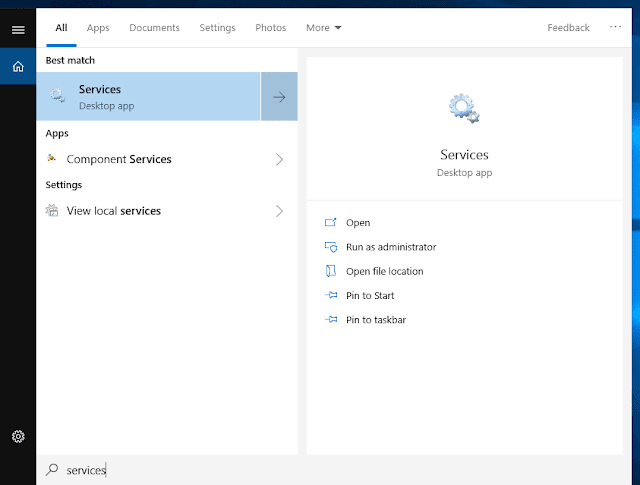Click the Pin to taskbar pin icon
Image resolution: width=640 pixels, height=485 pixels.
point(331,319)
